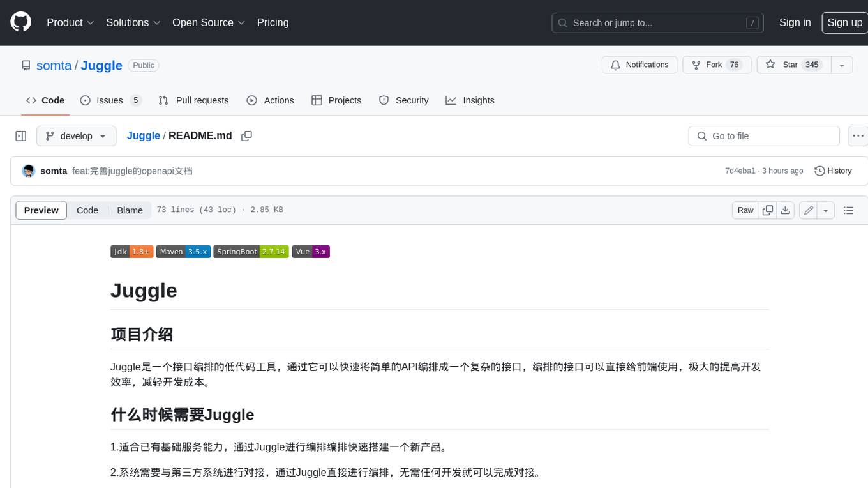This screenshot has width=868, height=488.
Task: Click the Maven 3.5.x badge
Action: click(183, 252)
